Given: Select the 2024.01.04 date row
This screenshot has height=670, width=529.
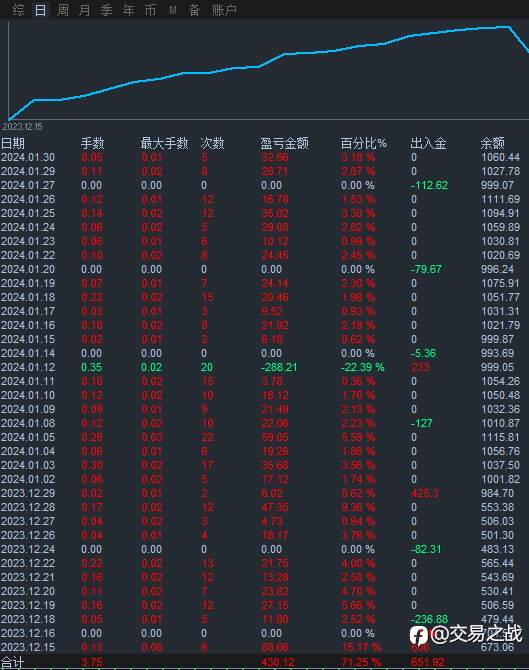Looking at the screenshot, I should pyautogui.click(x=28, y=451).
